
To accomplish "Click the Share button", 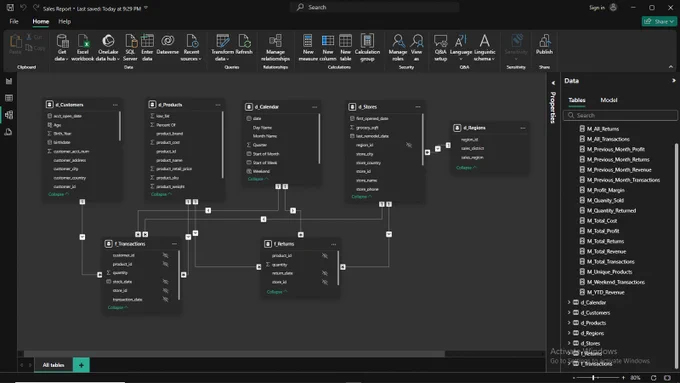I will pyautogui.click(x=659, y=21).
